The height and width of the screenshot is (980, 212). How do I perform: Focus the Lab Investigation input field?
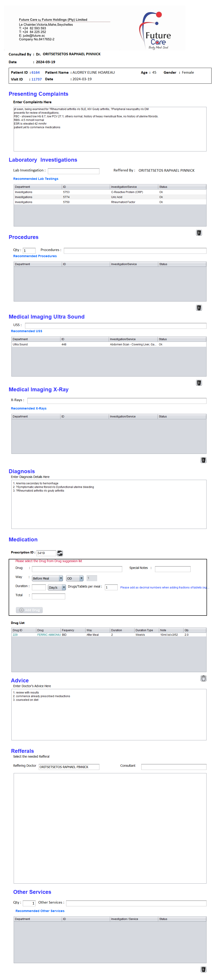tap(74, 171)
